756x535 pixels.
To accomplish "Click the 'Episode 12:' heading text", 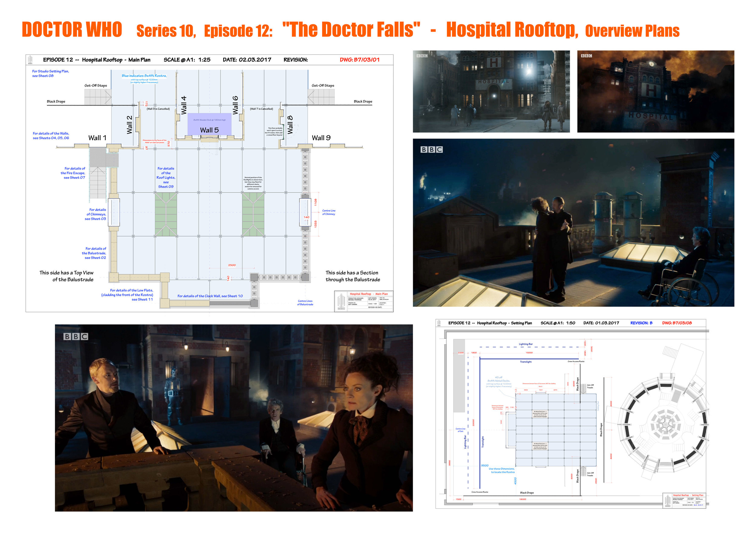I will 238,31.
